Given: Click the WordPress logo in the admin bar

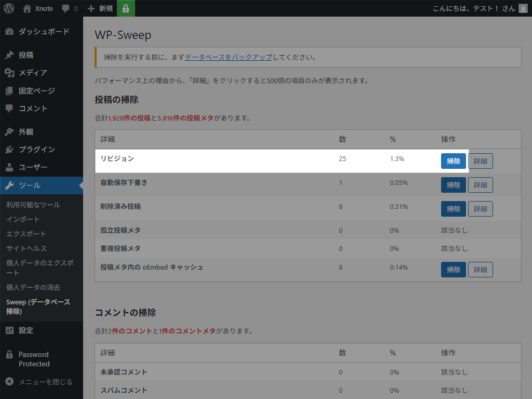Looking at the screenshot, I should [x=8, y=8].
